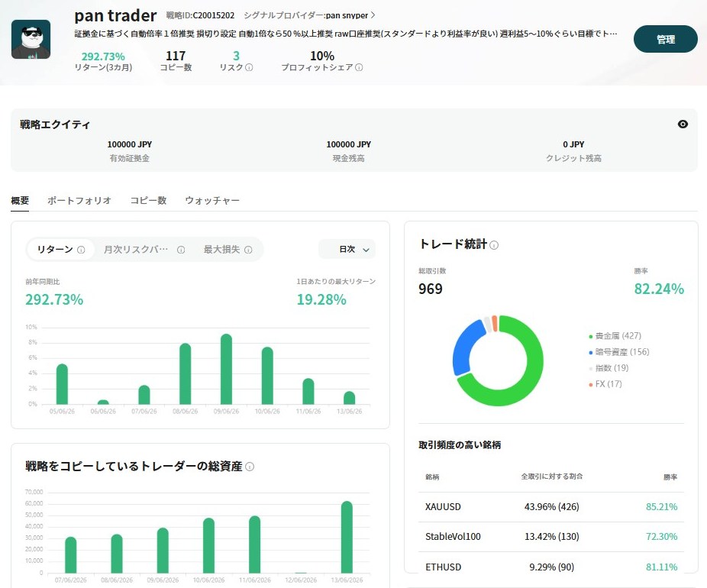Screen dimensions: 707x588
Task: Click the 19.28% max daily return
Action: click(x=321, y=299)
